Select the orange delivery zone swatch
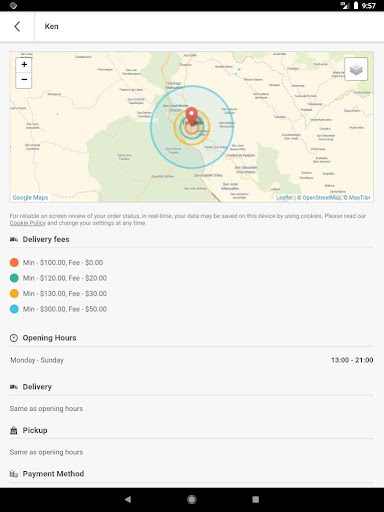The height and width of the screenshot is (512, 384). click(14, 262)
